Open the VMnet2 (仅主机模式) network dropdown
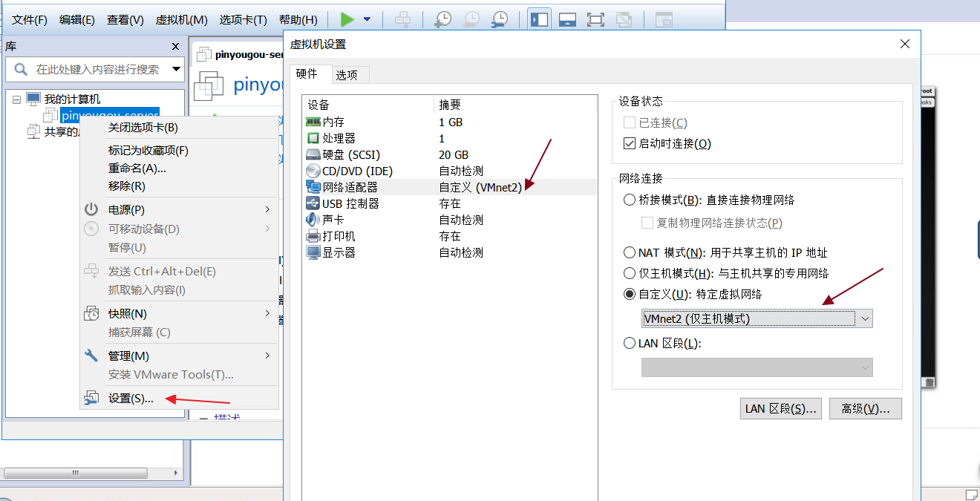The height and width of the screenshot is (501, 980). (x=757, y=318)
